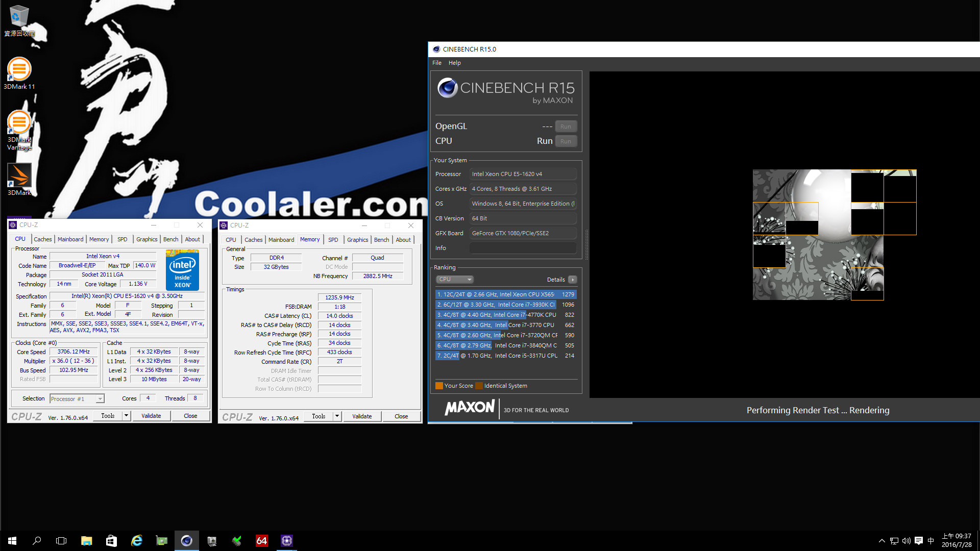The width and height of the screenshot is (980, 551).
Task: Open CPU tab in right CPU-Z window
Action: (231, 240)
